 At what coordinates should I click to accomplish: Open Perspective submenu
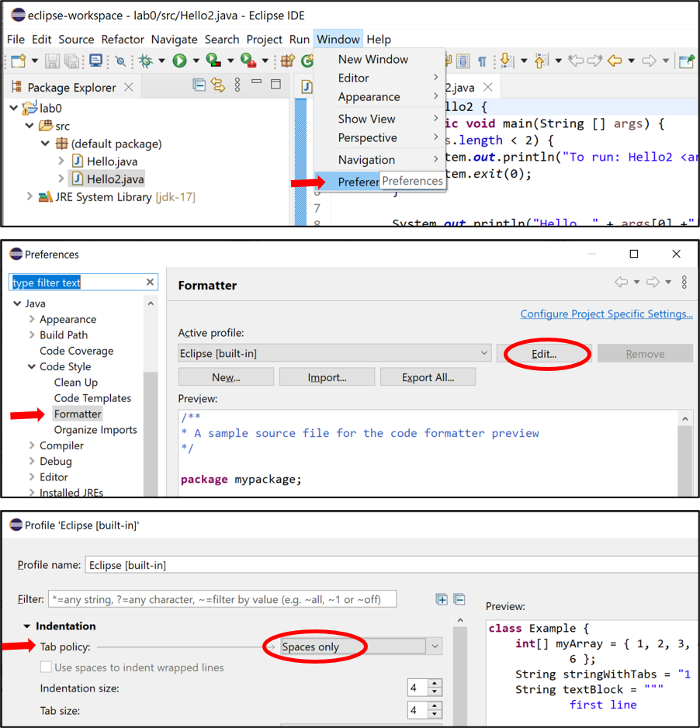click(x=379, y=138)
